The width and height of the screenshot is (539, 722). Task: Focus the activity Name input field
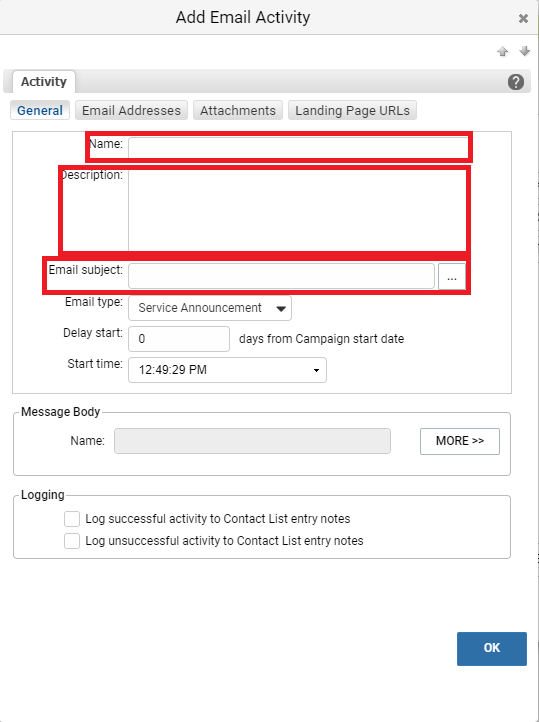click(298, 147)
